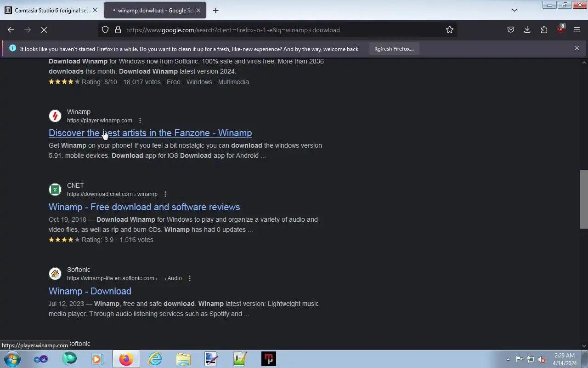Click the Softonic site favicon
Viewport: 588px width, 368px height.
(55, 274)
